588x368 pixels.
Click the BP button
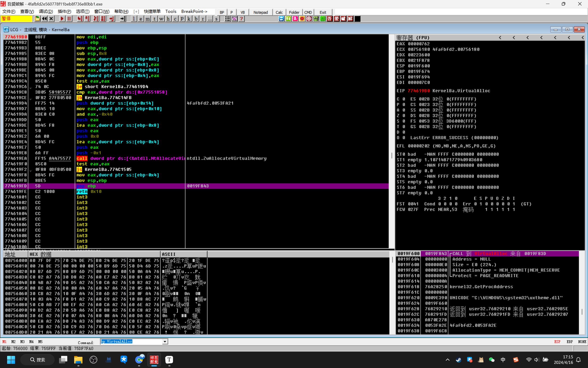click(x=222, y=12)
